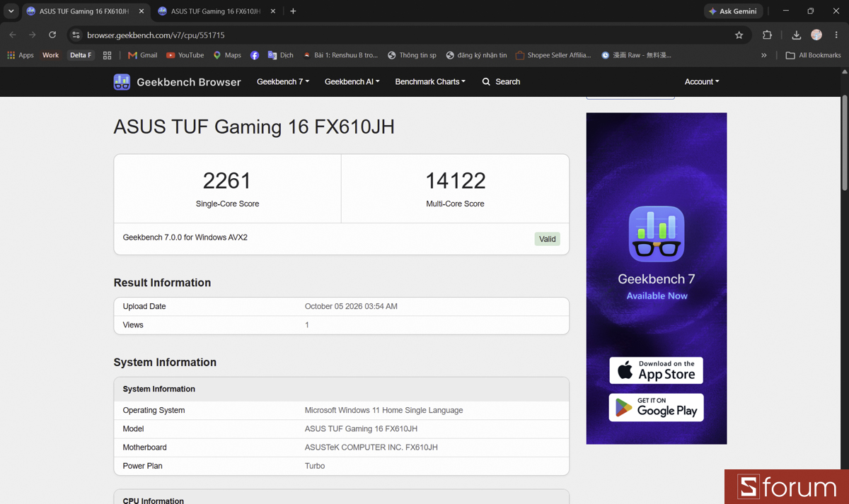The width and height of the screenshot is (849, 504).
Task: Open the Shopee Seller Affiliate bookmark
Action: pos(553,55)
